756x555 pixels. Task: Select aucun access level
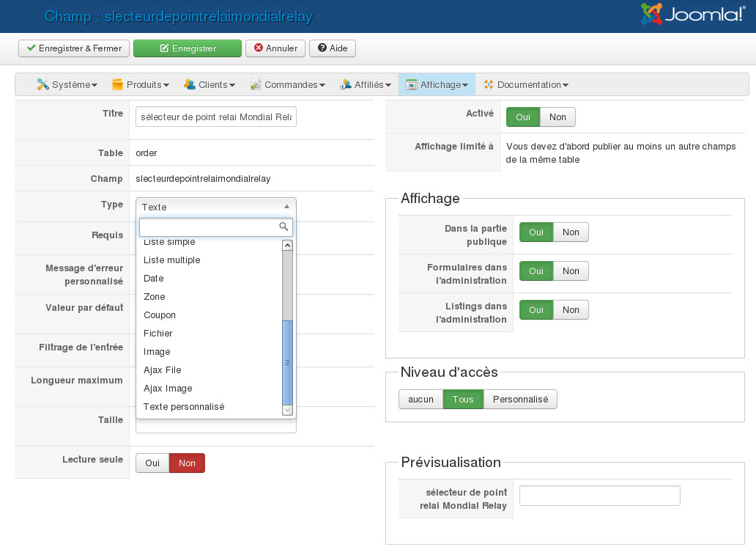[421, 399]
